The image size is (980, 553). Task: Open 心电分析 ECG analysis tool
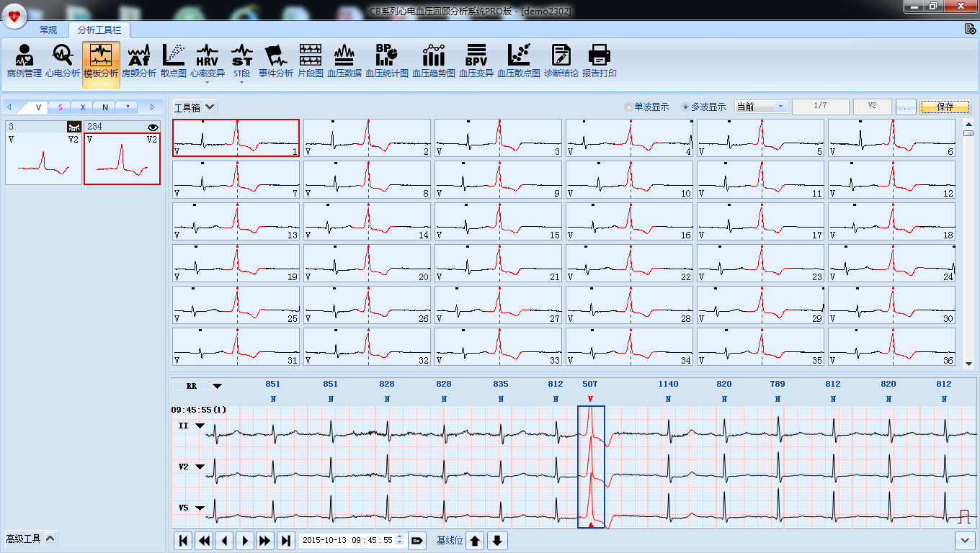click(63, 60)
